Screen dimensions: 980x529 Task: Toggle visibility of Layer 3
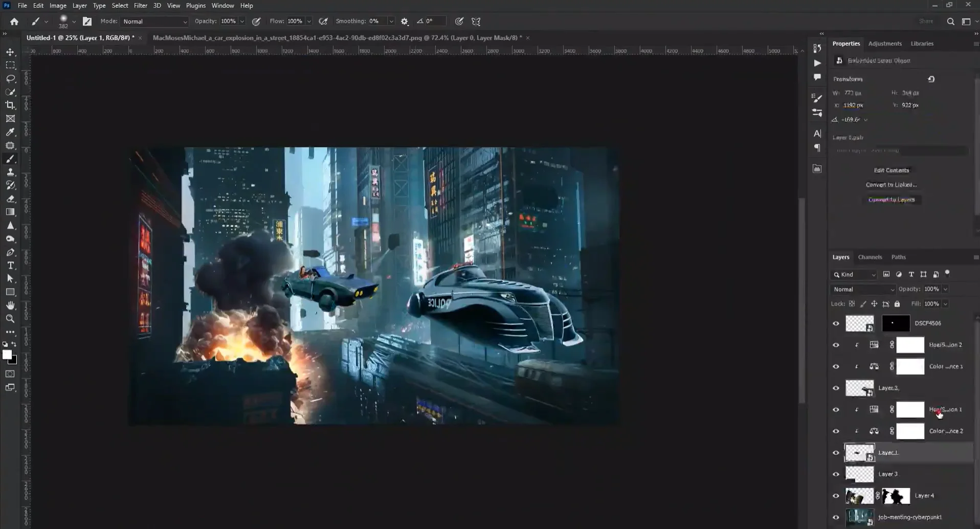click(836, 474)
